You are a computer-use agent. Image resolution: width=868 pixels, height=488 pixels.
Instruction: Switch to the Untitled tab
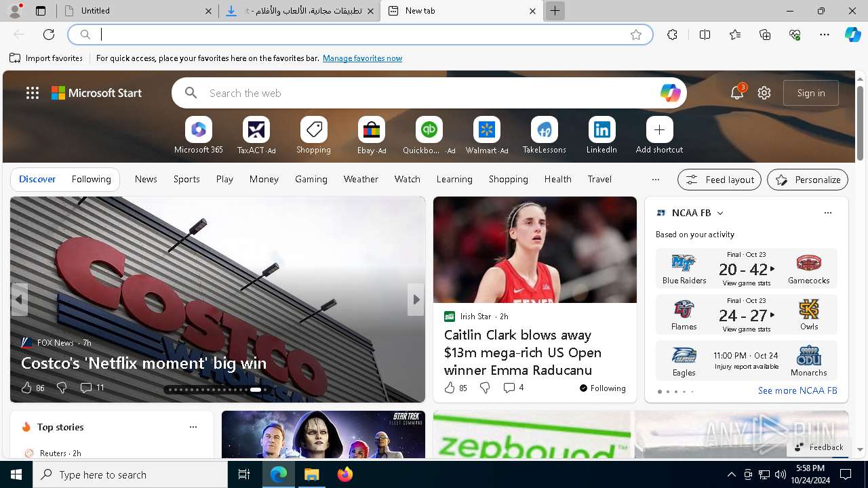click(x=139, y=11)
